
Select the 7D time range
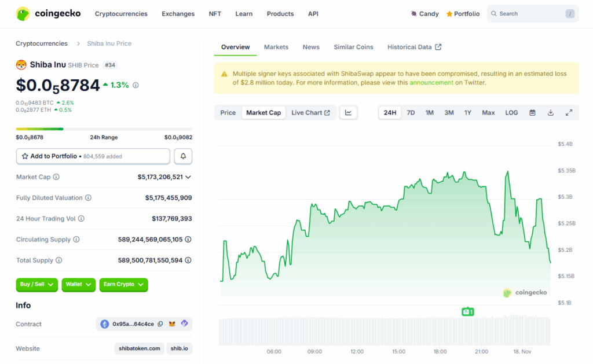(x=411, y=113)
